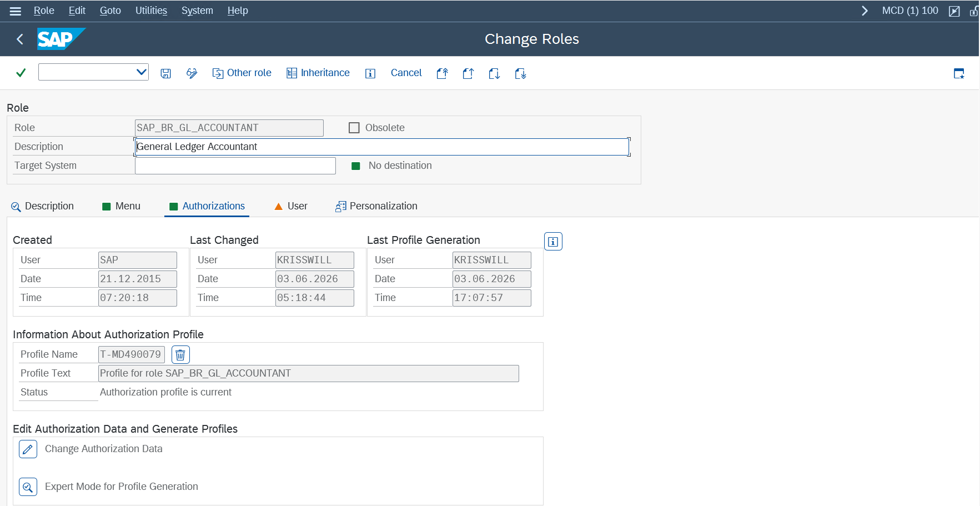
Task: Click the Created User field showing SAP
Action: (x=138, y=260)
